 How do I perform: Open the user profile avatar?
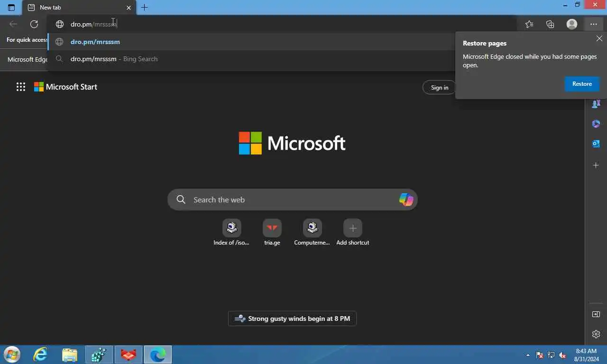click(572, 24)
